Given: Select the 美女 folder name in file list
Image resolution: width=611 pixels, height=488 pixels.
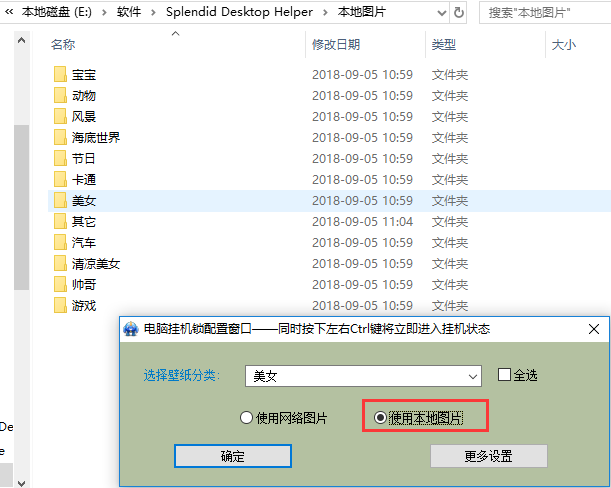Looking at the screenshot, I should (84, 201).
